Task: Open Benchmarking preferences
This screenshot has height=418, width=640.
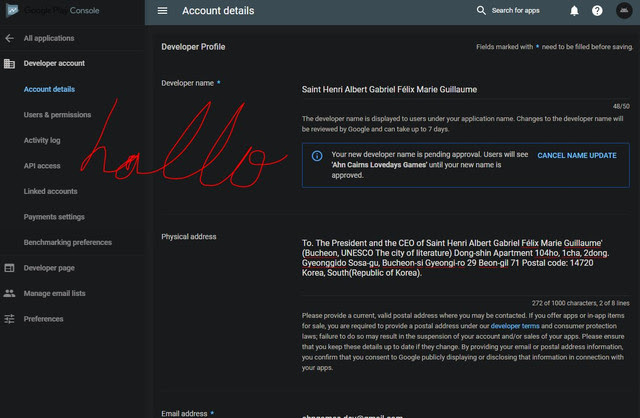Action: pos(67,242)
